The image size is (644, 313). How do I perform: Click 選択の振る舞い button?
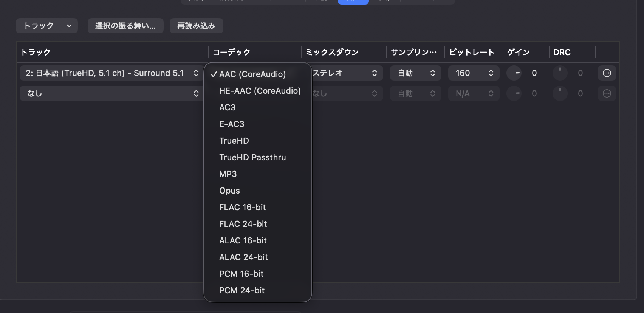click(125, 26)
